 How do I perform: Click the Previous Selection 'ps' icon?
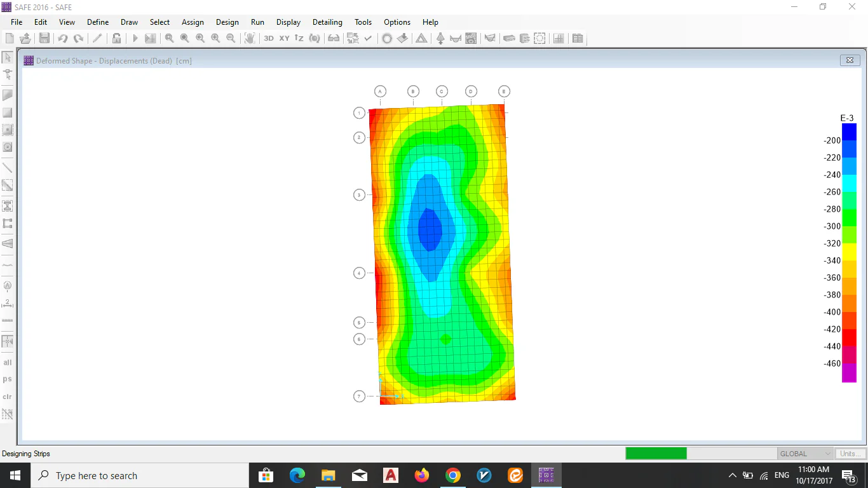point(8,379)
